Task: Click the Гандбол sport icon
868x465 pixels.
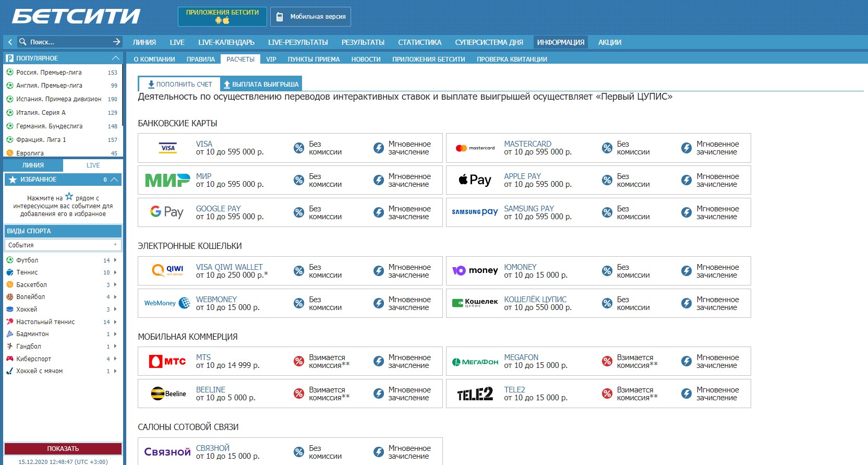Action: point(9,347)
